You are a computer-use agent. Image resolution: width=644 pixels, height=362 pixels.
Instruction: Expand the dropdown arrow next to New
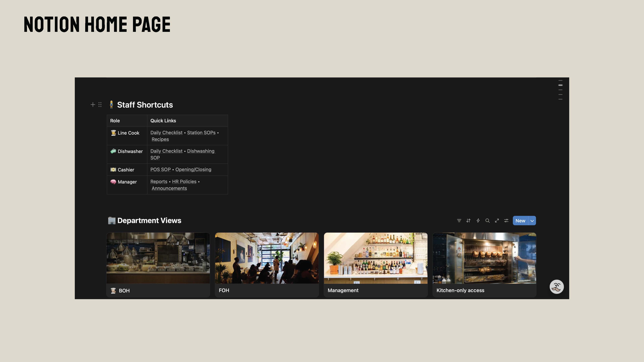[x=532, y=221]
